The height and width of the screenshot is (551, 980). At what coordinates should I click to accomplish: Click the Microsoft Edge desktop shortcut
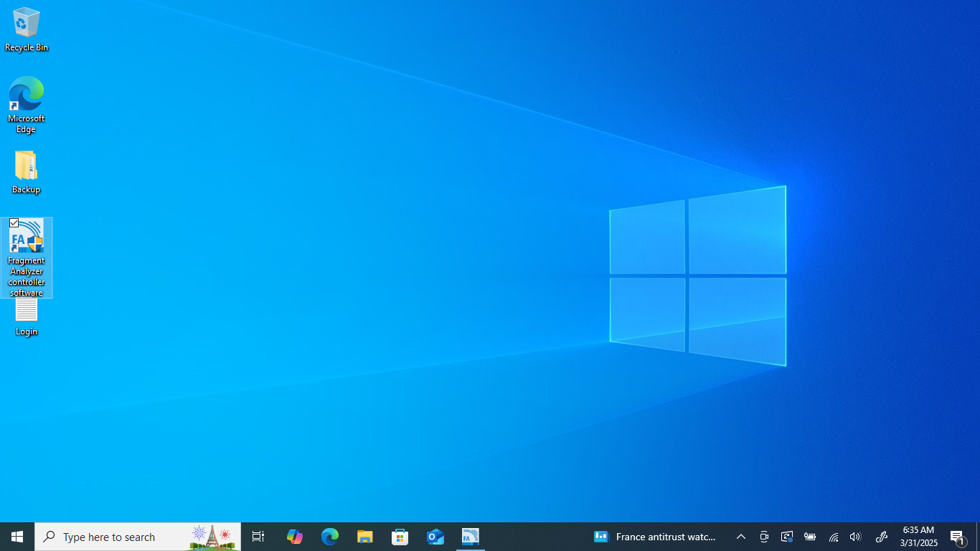tap(27, 95)
